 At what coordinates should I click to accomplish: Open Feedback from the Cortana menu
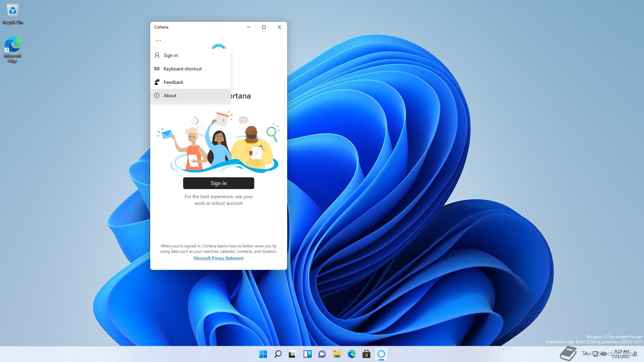(x=191, y=82)
